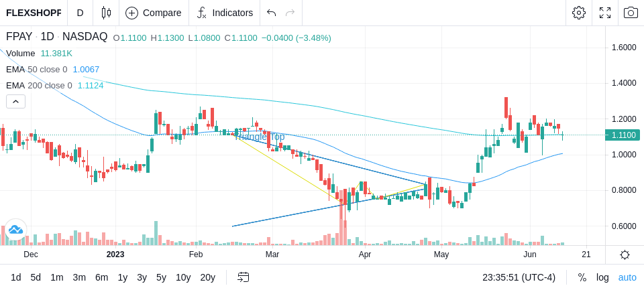Select the 1d time range
This screenshot has height=290, width=644.
(16, 278)
